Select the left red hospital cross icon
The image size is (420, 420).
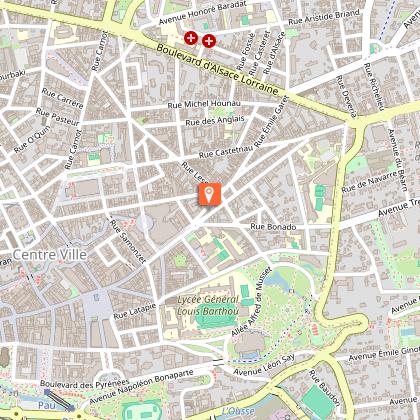[191, 38]
